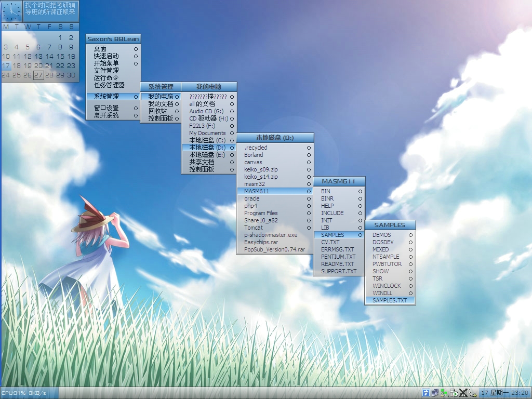Open the NTSAMPLE folder entry
This screenshot has height=399, width=532.
[x=390, y=257]
